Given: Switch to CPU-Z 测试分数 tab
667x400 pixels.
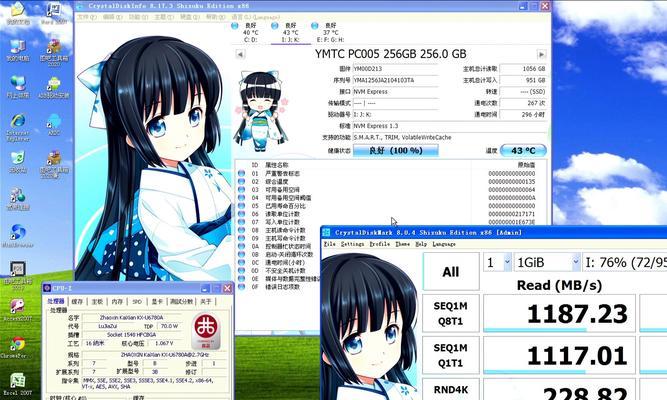Looking at the screenshot, I should tap(182, 301).
